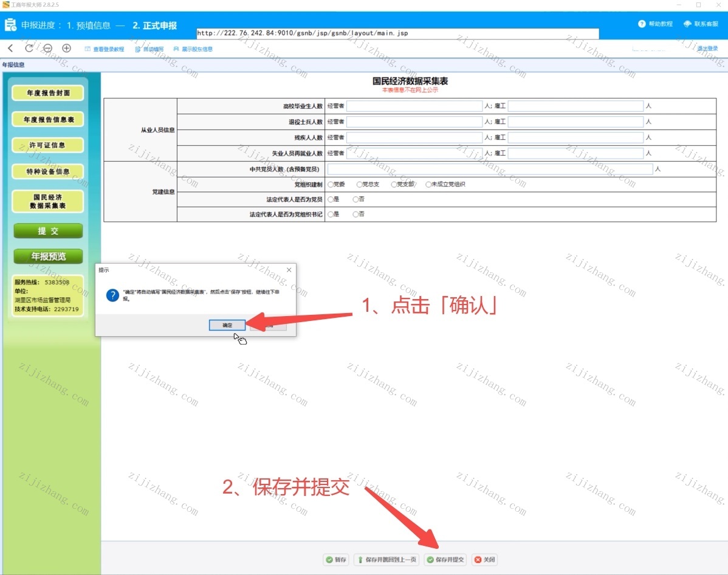The width and height of the screenshot is (728, 575).
Task: Select 是 for 法定代表人是否为党组织书记
Action: click(331, 214)
